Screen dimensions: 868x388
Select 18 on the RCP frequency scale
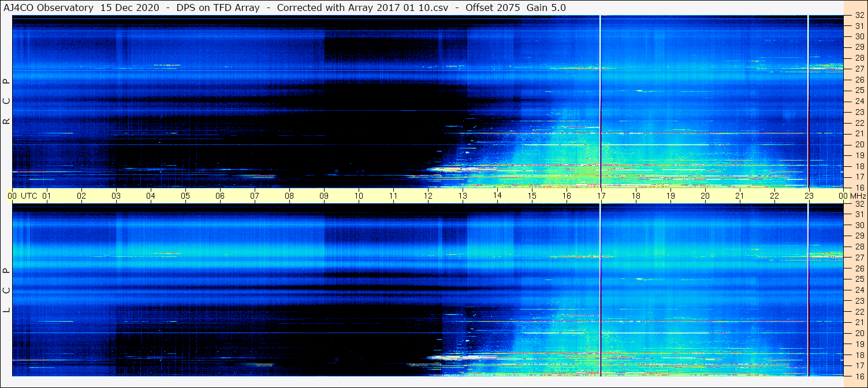859,166
